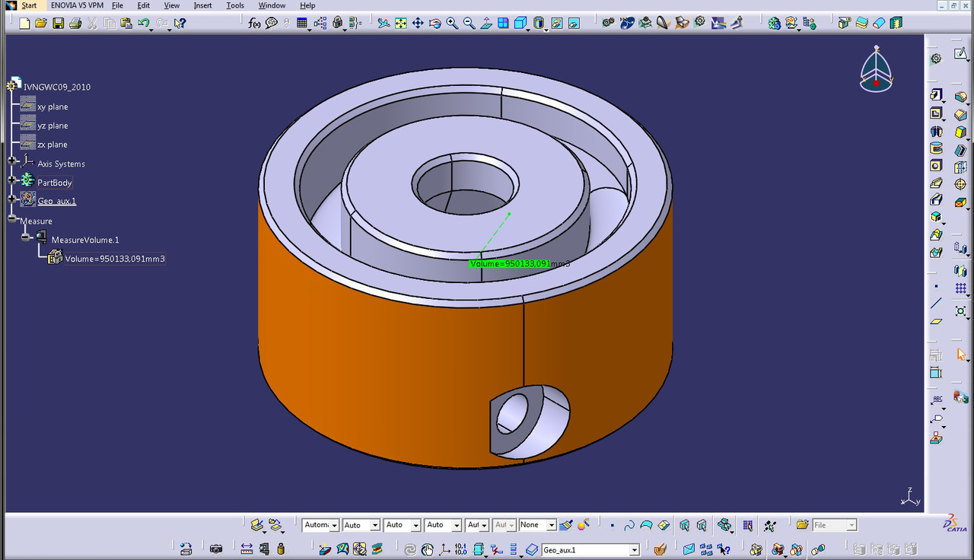This screenshot has height=560, width=974.
Task: Click the Line tool in the right toolbar
Action: pos(936,304)
